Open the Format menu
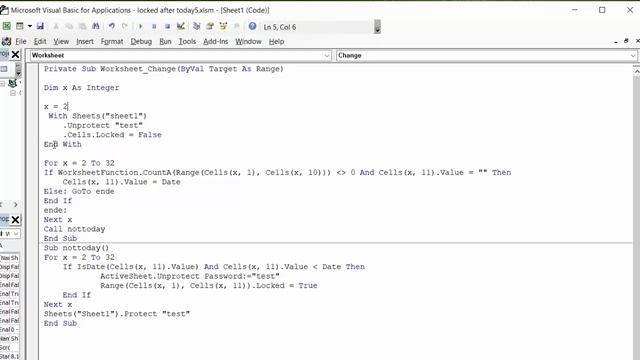This screenshot has width=640, height=360. pyautogui.click(x=112, y=42)
